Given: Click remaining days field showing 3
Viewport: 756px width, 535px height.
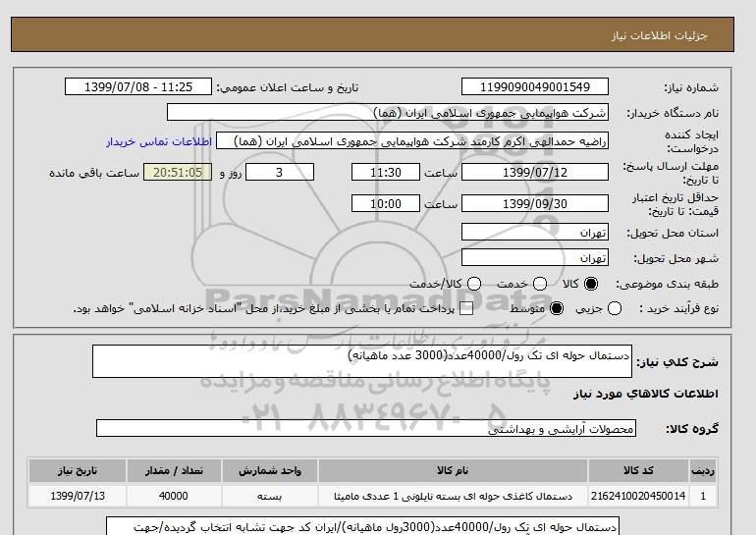Looking at the screenshot, I should click(280, 172).
